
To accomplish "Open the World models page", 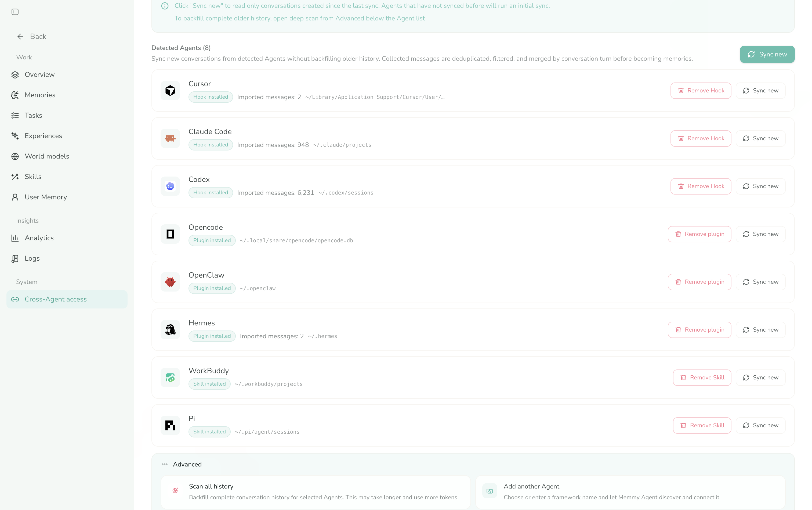I will point(67,156).
